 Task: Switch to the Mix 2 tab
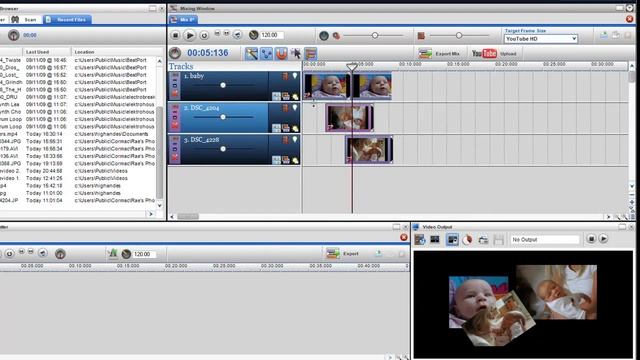(x=184, y=20)
